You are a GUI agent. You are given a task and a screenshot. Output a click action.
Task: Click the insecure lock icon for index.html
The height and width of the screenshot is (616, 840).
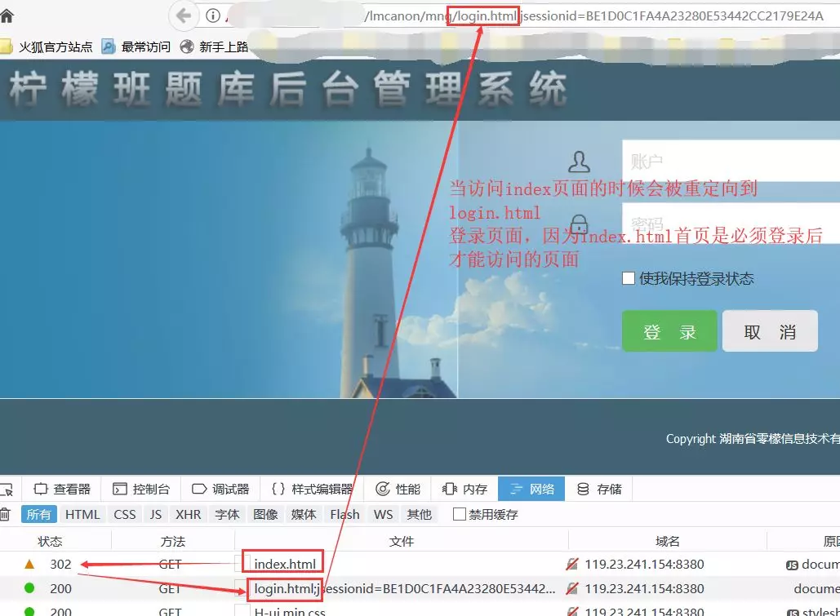(573, 564)
